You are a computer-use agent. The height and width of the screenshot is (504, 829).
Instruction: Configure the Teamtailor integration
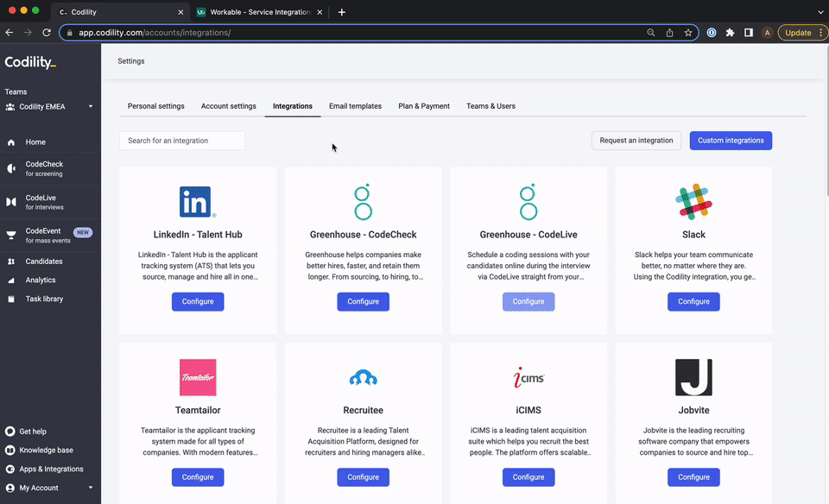(x=198, y=477)
